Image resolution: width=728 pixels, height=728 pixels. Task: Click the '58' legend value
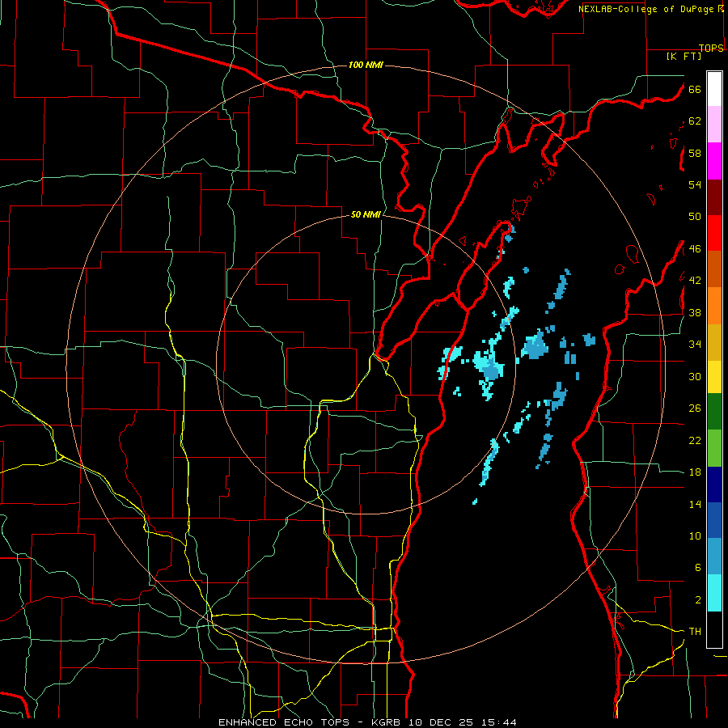coord(695,153)
